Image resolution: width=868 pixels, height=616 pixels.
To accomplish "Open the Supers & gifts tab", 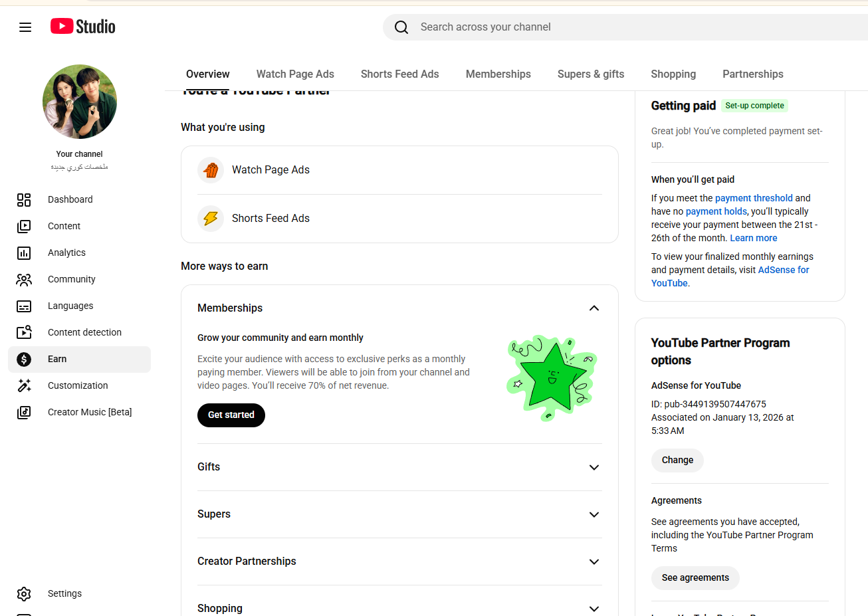I will point(591,74).
